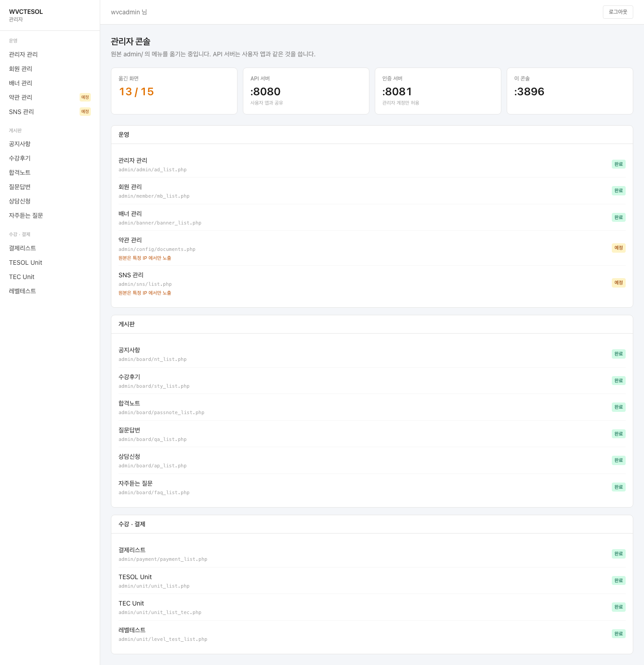Image resolution: width=644 pixels, height=665 pixels.
Task: Click the path admin/admin/ad_list.php
Action: (153, 170)
